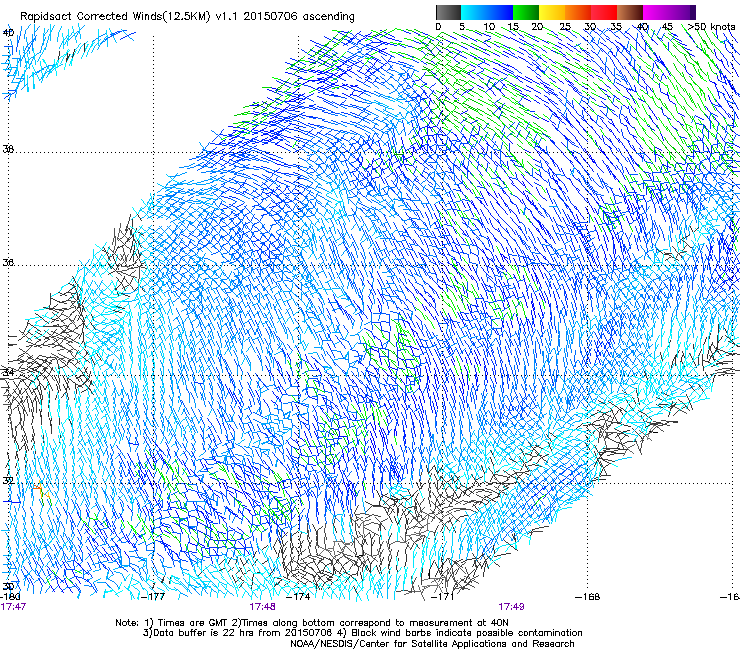Click the longitude '-168' label on bottom axis
Image resolution: width=740 pixels, height=650 pixels.
coord(588,596)
